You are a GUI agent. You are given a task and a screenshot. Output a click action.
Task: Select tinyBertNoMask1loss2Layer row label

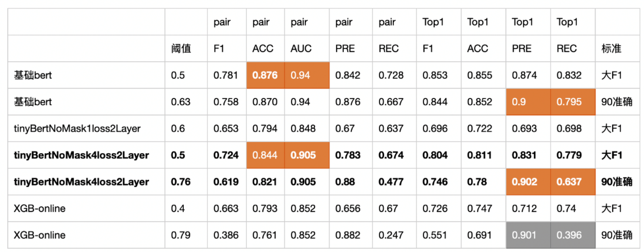(77, 129)
